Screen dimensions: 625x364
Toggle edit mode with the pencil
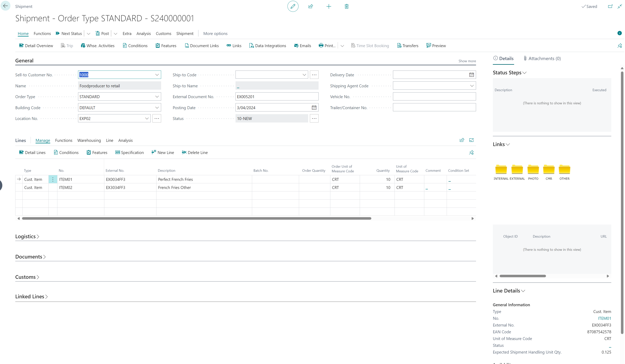coord(293,6)
